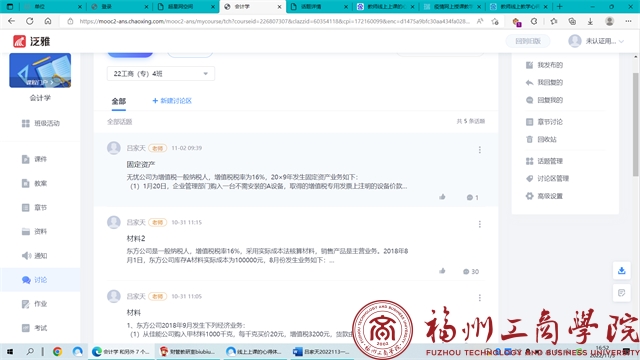This screenshot has height=360, width=640.
Task: Open the 课程门户 course cover thumbnail
Action: [40, 70]
